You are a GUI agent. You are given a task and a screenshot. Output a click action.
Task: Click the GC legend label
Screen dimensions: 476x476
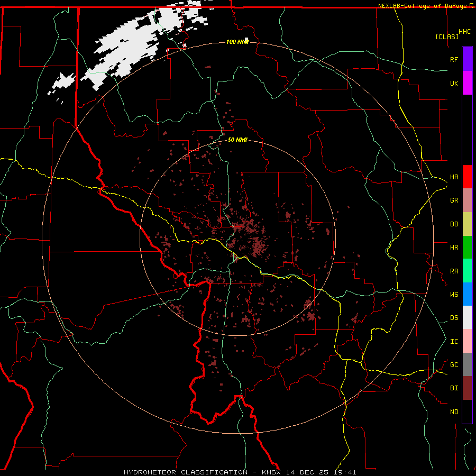coord(454,365)
